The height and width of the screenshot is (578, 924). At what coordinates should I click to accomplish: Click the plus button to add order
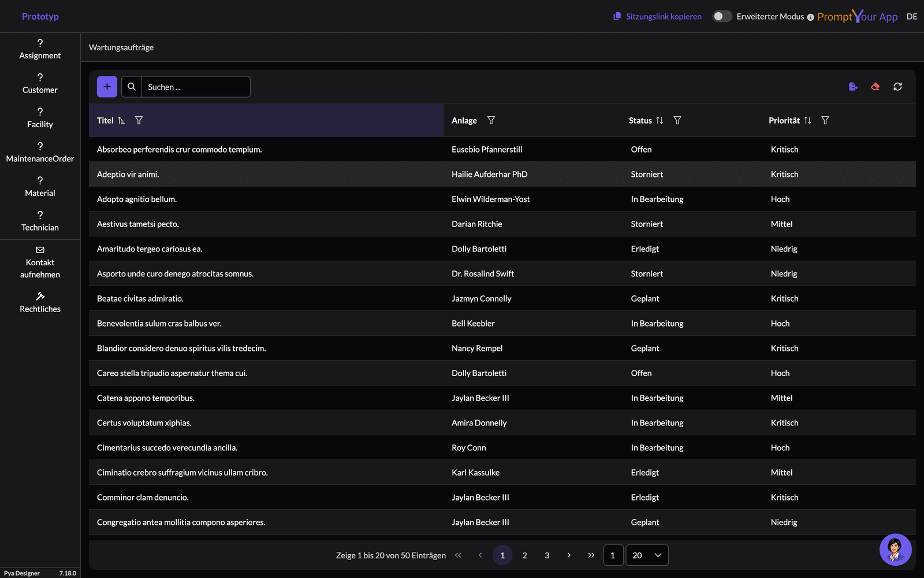point(107,87)
